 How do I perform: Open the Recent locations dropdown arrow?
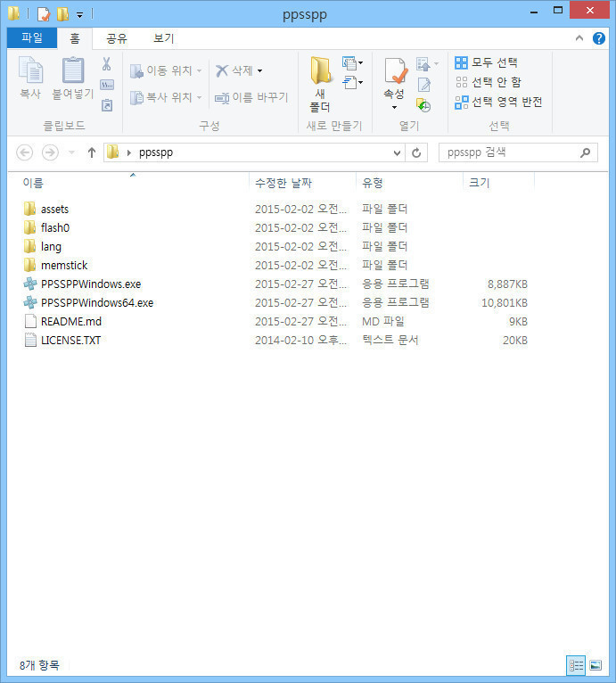point(72,152)
